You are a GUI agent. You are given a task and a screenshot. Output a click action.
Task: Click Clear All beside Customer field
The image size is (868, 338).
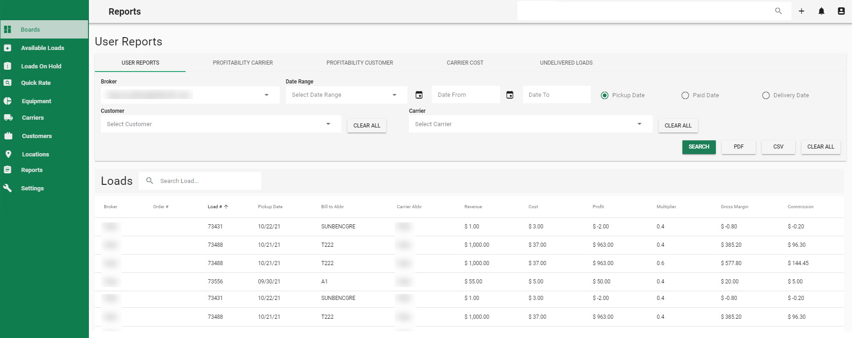click(x=367, y=126)
